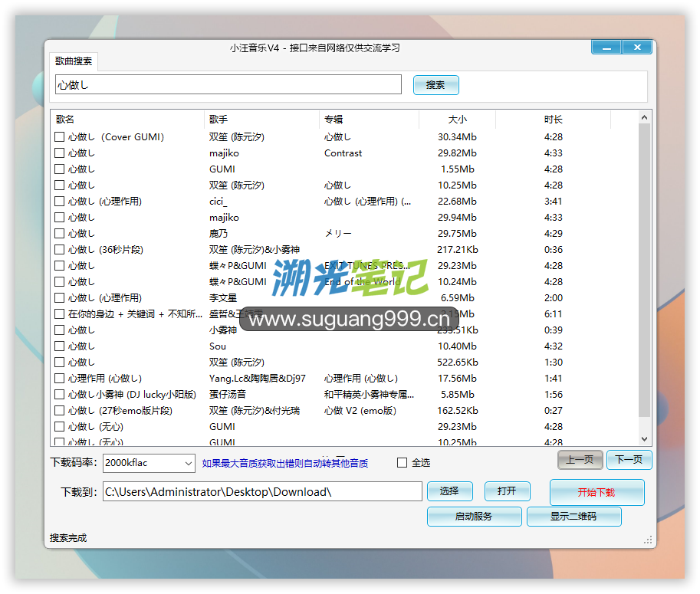Image resolution: width=700 pixels, height=594 pixels.
Task: Click the list scrollbar up arrow
Action: 644,117
